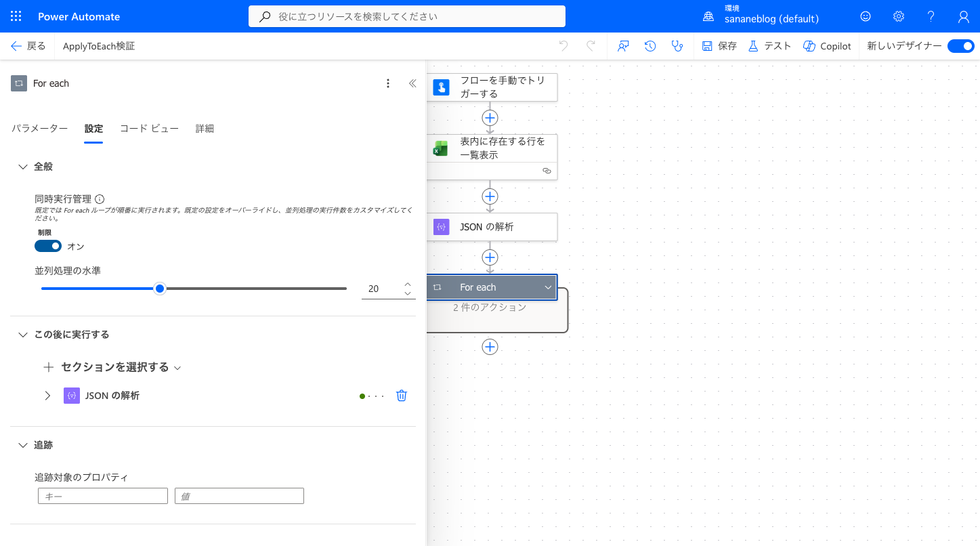This screenshot has height=546, width=980.
Task: Expand the For each card chevron
Action: (548, 288)
